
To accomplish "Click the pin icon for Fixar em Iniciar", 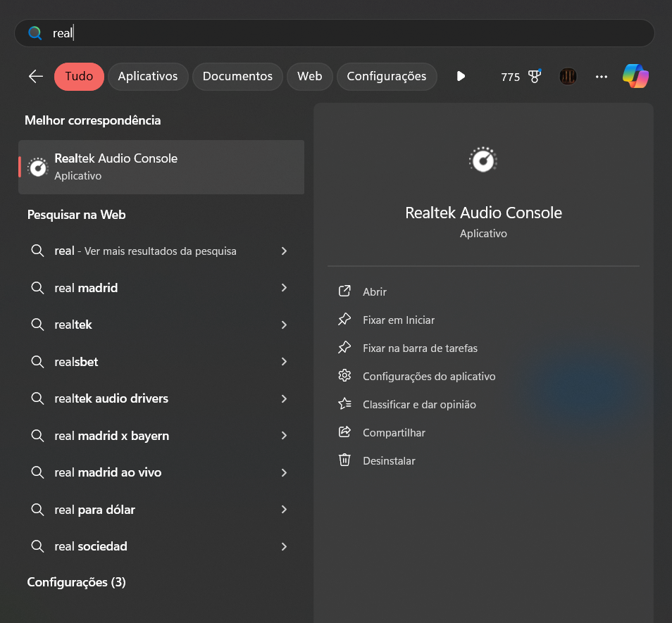I will [344, 320].
